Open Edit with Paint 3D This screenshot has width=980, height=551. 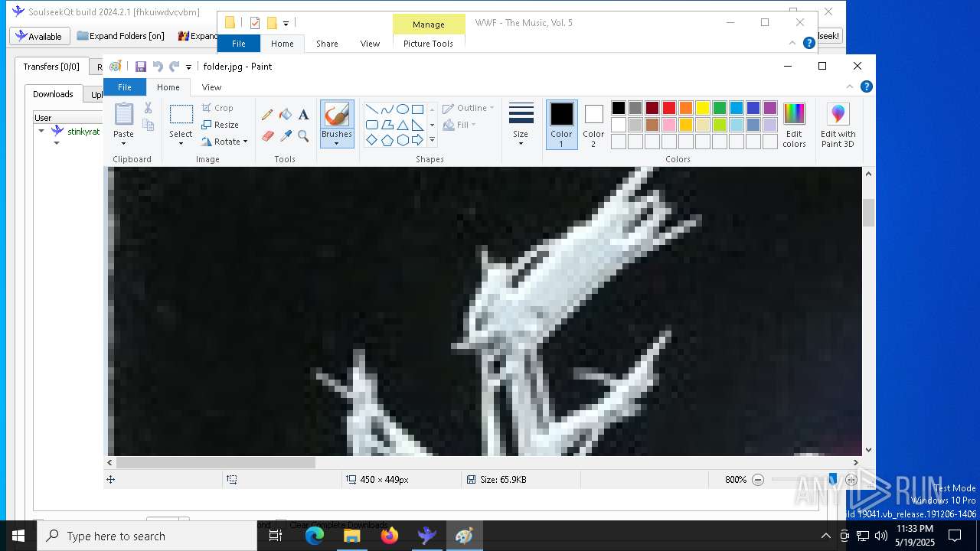point(838,126)
